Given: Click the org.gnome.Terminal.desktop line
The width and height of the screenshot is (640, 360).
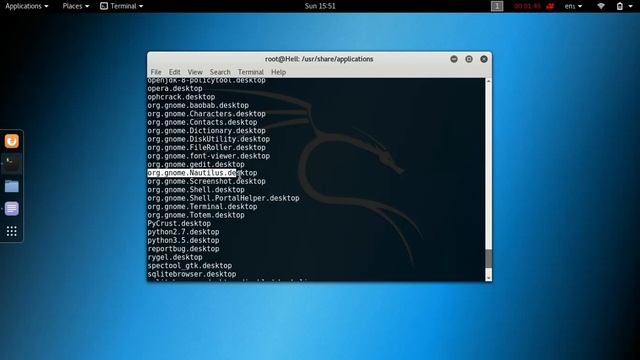Looking at the screenshot, I should (x=202, y=207).
